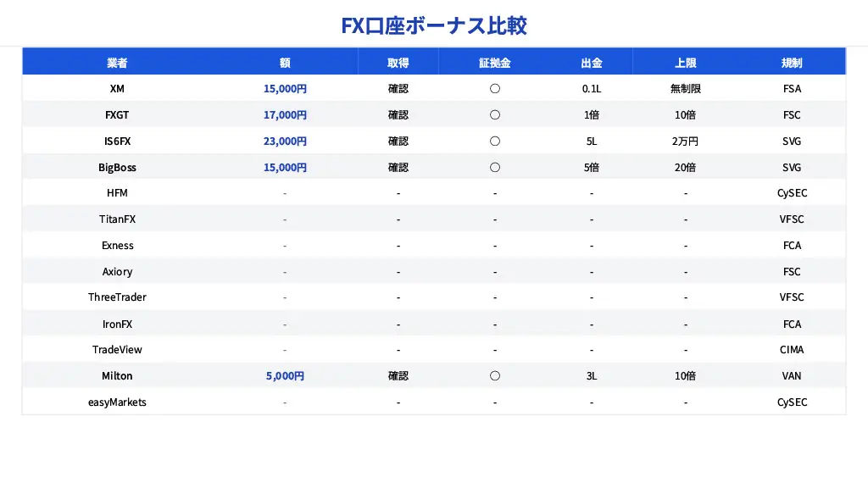The image size is (868, 488).
Task: Click 確認 in the BigBoss row
Action: click(398, 168)
